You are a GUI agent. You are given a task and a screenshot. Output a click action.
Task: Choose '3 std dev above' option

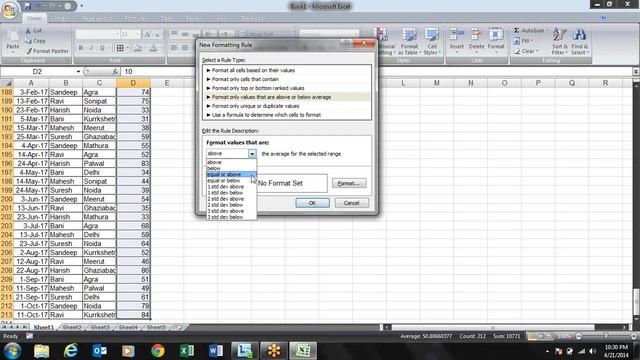pyautogui.click(x=231, y=211)
